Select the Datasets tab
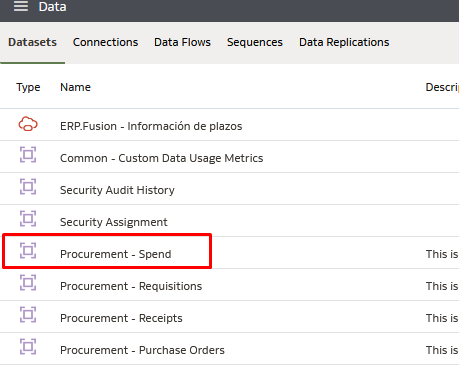This screenshot has height=368, width=459. pyautogui.click(x=32, y=42)
